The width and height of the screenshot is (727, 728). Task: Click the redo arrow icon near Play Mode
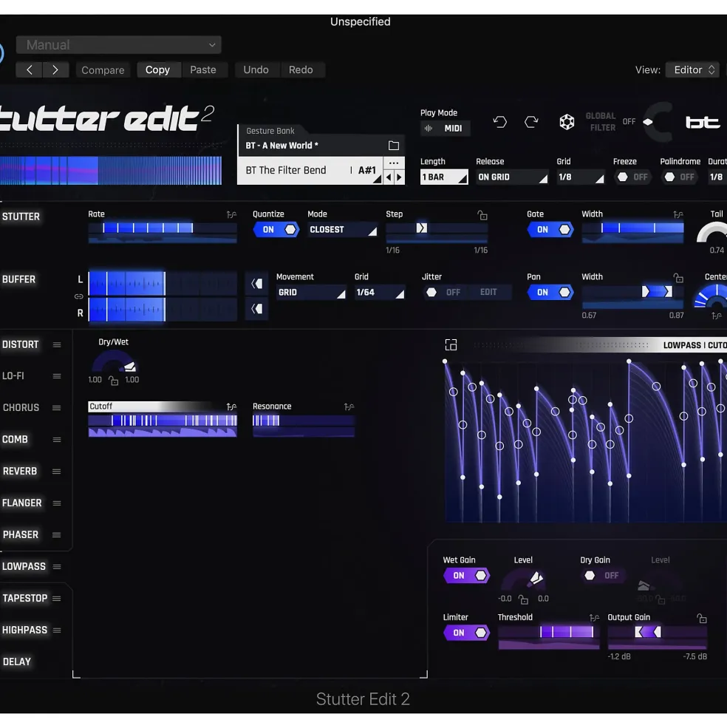(x=531, y=122)
